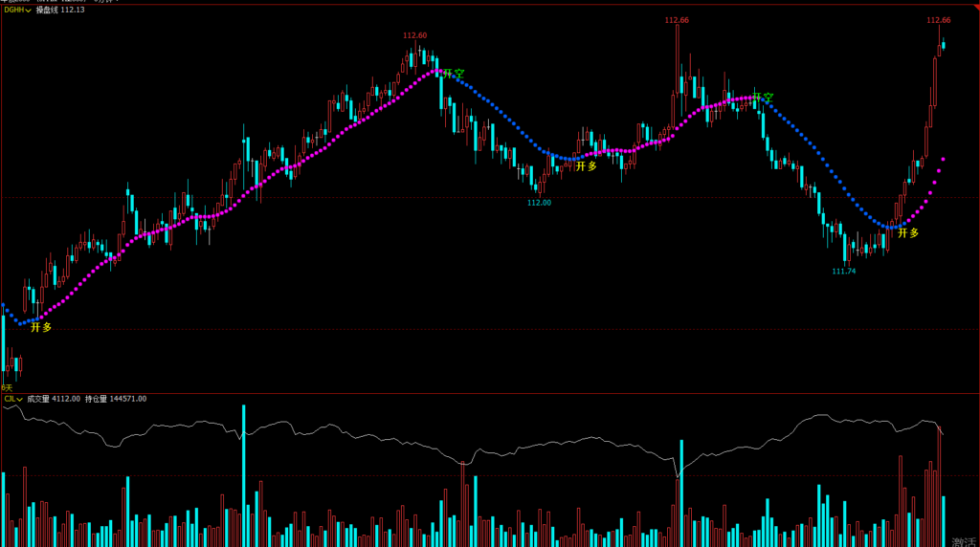
Task: Click the last magenta dot of the trend line
Action: (944, 159)
